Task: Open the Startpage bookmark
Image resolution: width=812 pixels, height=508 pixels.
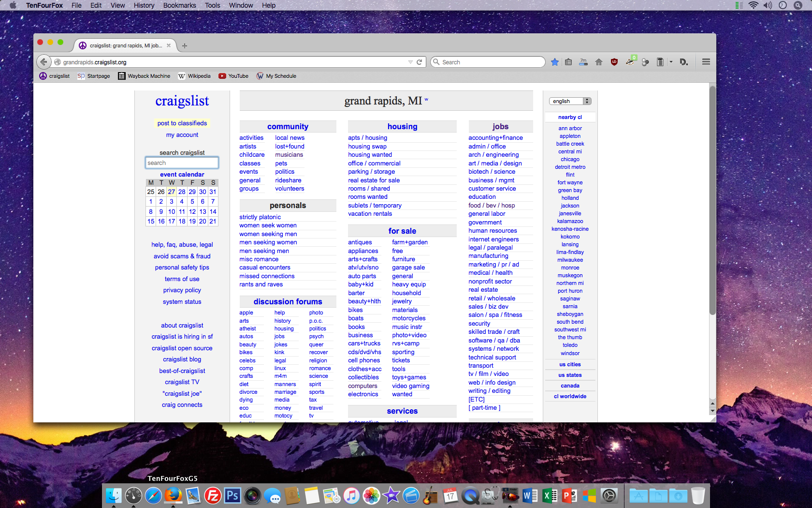Action: [94, 76]
